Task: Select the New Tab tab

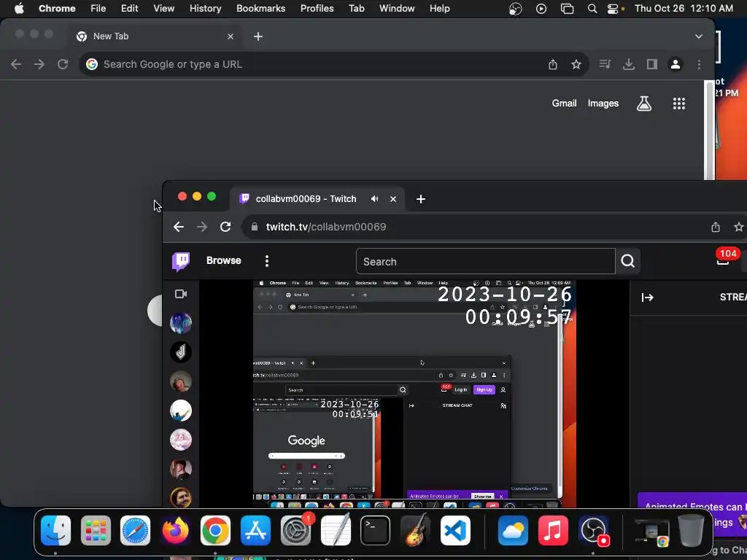Action: 156,36
